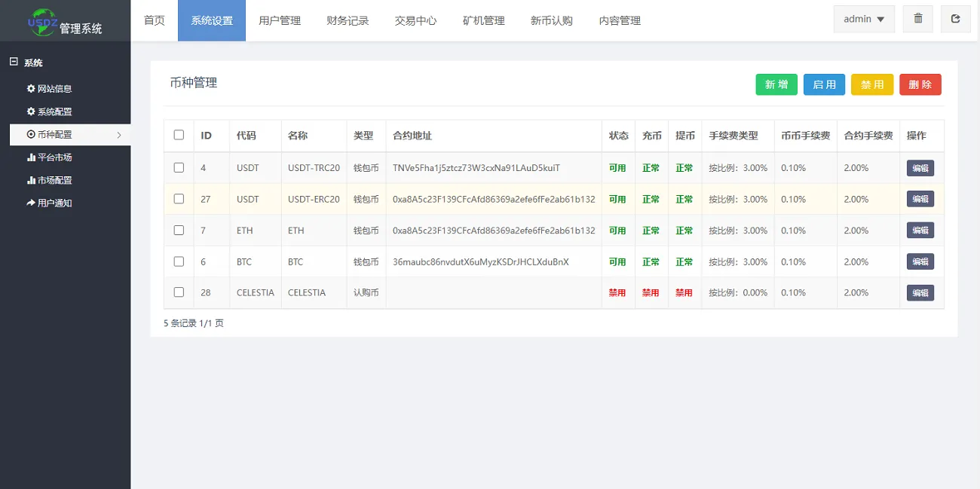Viewport: 980px width, 489px height.
Task: Check the checkbox for CELESTIA row
Action: click(x=179, y=292)
